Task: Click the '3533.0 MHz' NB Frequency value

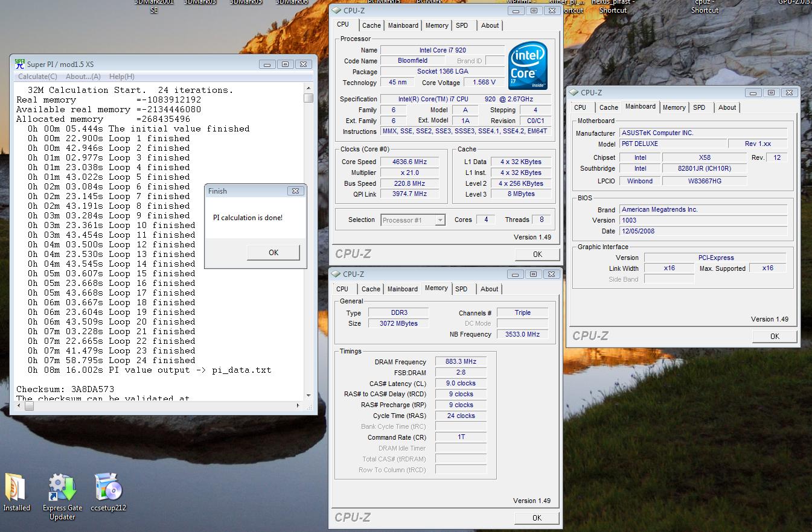Action: (x=523, y=334)
